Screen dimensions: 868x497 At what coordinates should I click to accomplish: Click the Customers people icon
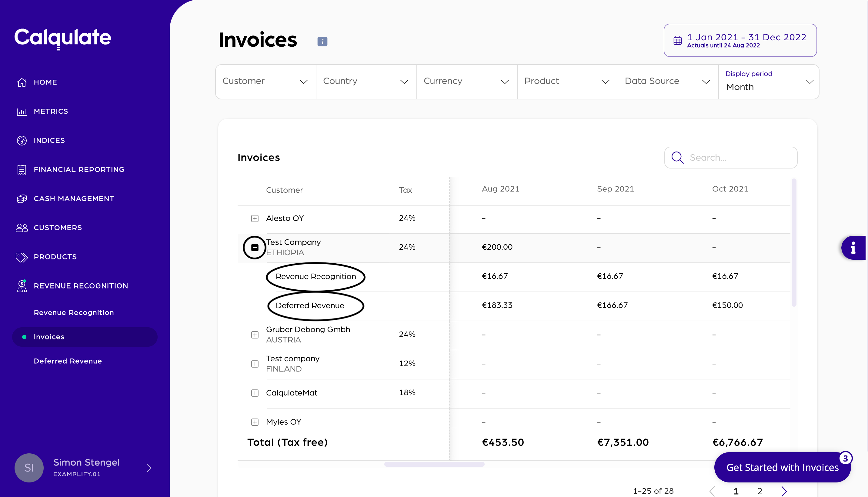click(x=22, y=228)
